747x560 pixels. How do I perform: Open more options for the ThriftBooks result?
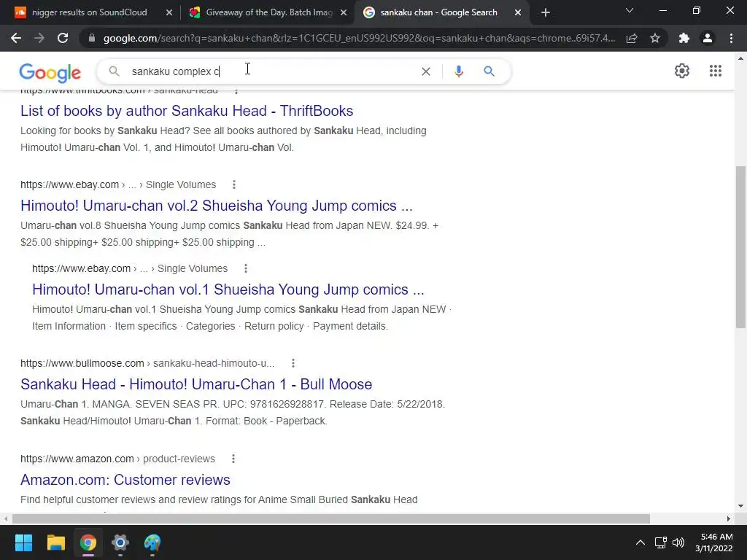point(236,90)
